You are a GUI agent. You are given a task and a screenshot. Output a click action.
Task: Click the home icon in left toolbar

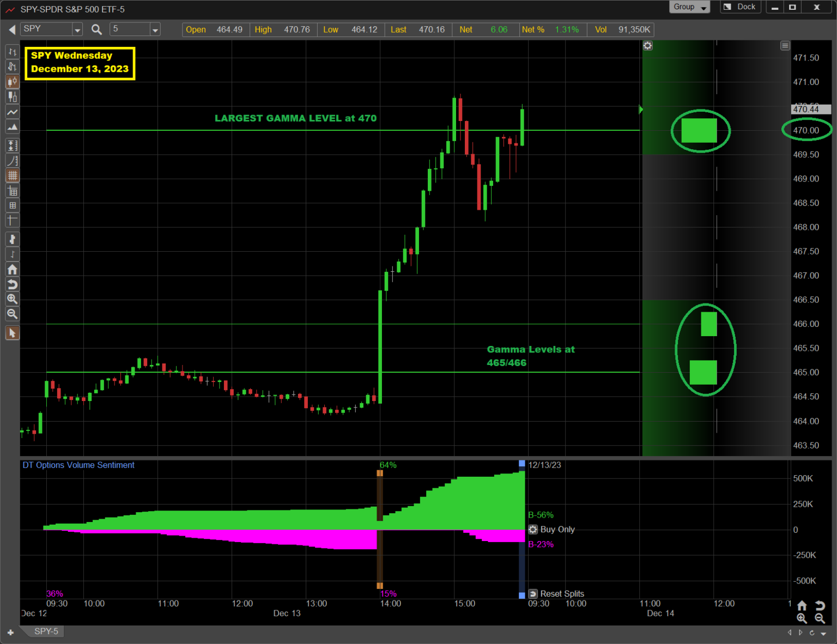click(x=12, y=269)
